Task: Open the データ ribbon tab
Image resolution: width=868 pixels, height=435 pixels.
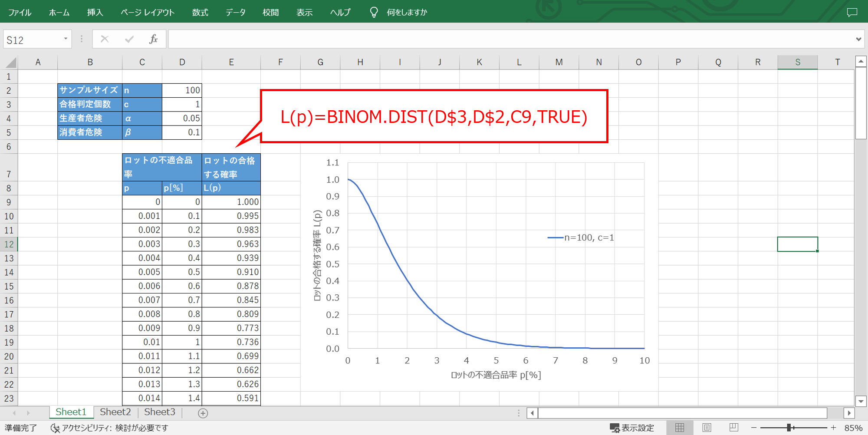Action: pyautogui.click(x=235, y=12)
